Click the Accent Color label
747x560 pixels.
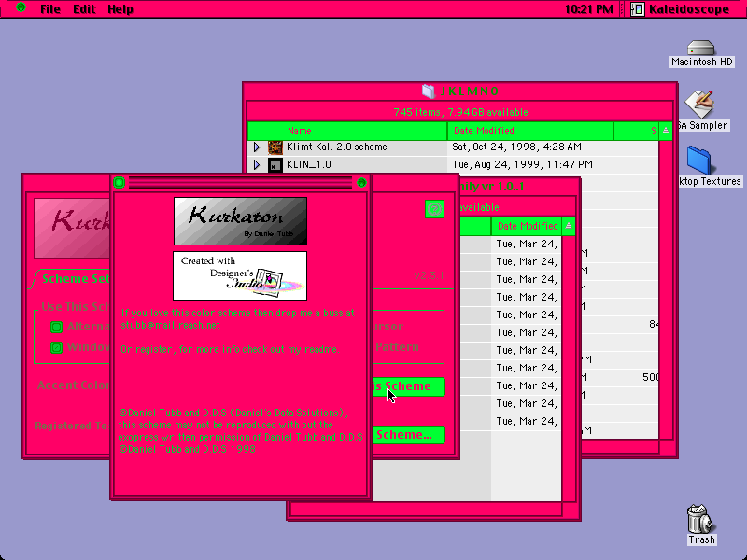pos(74,385)
